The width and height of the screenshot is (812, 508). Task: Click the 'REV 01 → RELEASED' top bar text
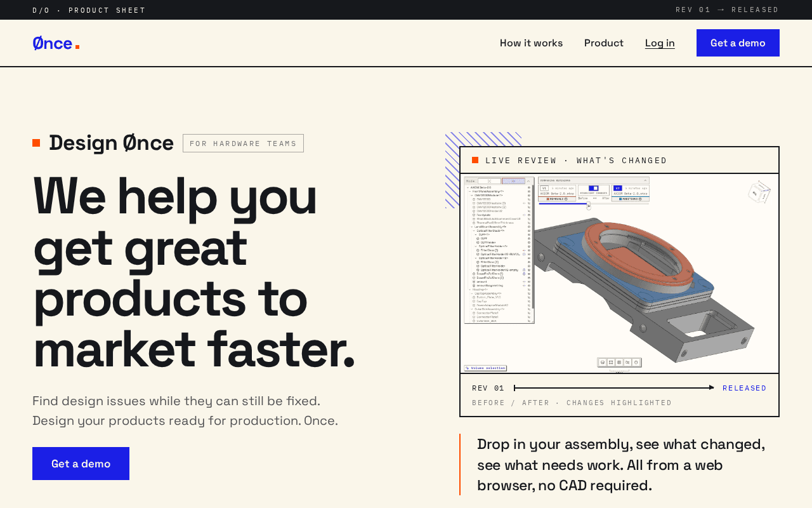click(727, 10)
